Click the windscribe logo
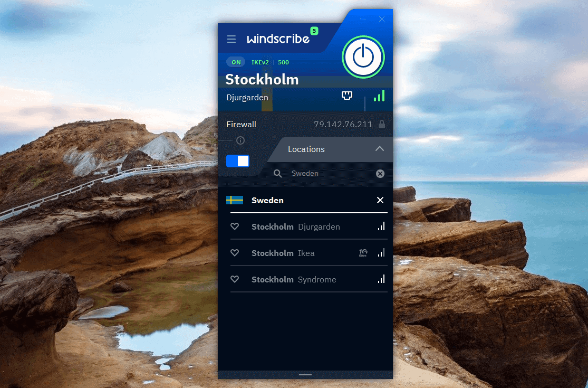588x388 pixels. coord(278,39)
